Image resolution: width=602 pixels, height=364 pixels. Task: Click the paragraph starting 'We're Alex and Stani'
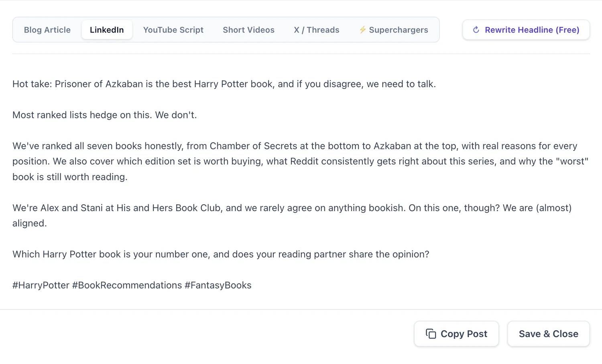tap(292, 216)
